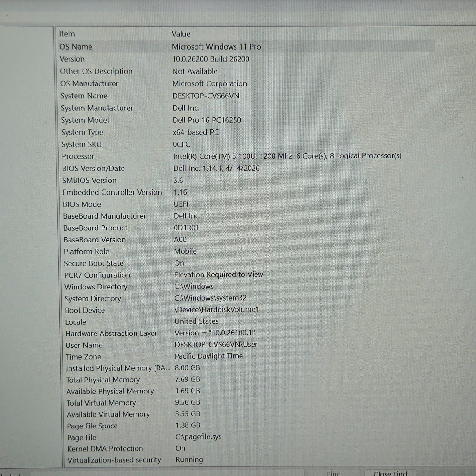Click the Close Find button

390,473
